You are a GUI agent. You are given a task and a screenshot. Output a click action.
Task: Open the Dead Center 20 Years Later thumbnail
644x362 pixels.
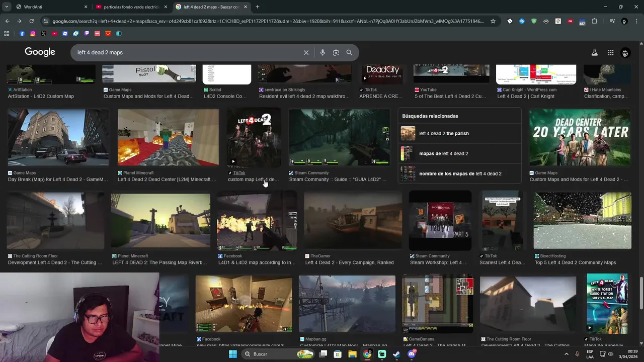(x=580, y=137)
